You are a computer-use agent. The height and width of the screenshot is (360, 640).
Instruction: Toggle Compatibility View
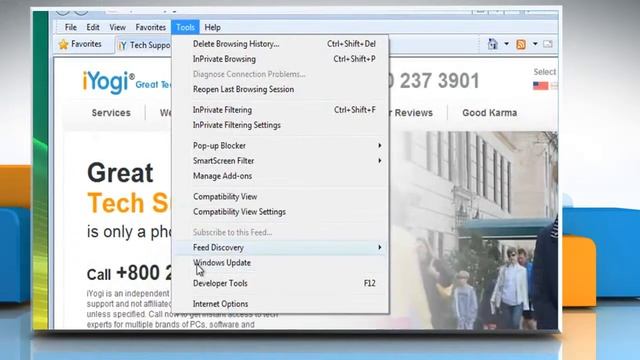click(281, 196)
